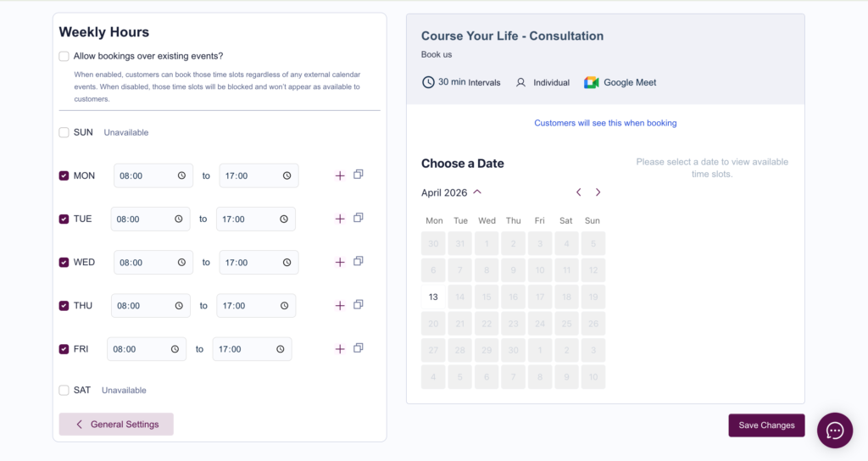
Task: Open the Monday start time picker clock
Action: point(181,176)
